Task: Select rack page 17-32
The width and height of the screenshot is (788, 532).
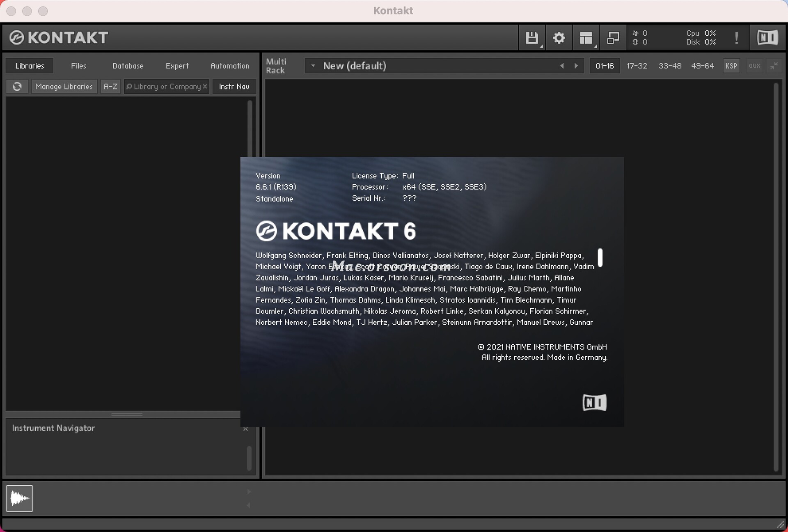Action: tap(637, 66)
